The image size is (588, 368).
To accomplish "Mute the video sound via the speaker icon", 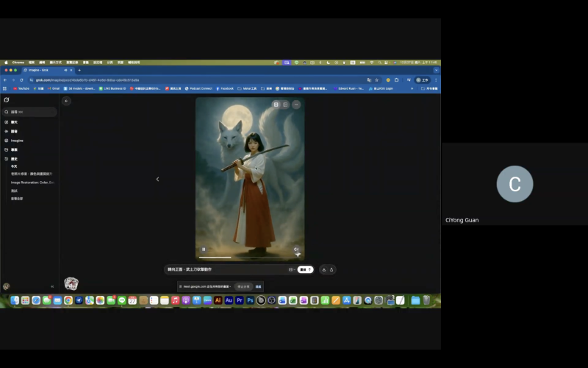I will (296, 250).
